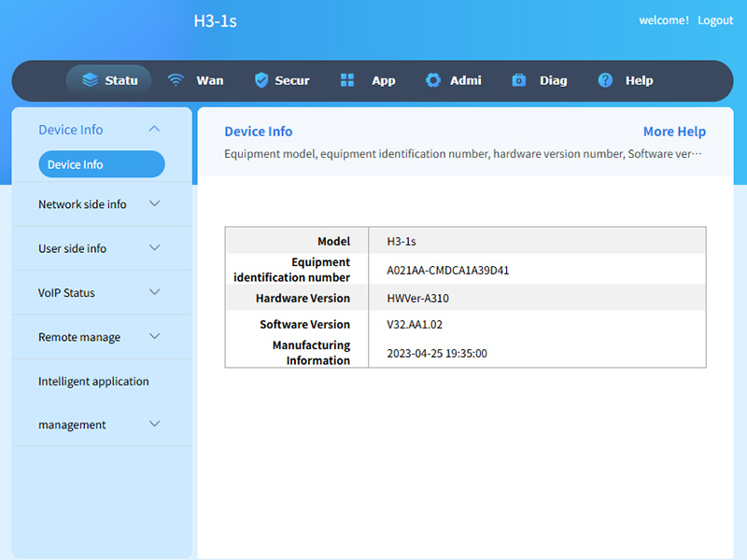This screenshot has height=560, width=747.
Task: Expand the Network side info chevron
Action: pos(154,203)
